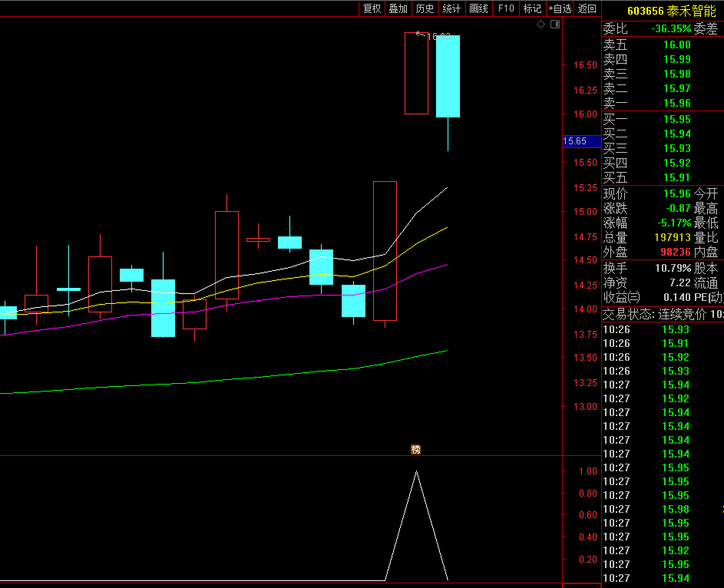Image resolution: width=724 pixels, height=588 pixels.
Task: Click the 榜 badge on chart
Action: (415, 450)
